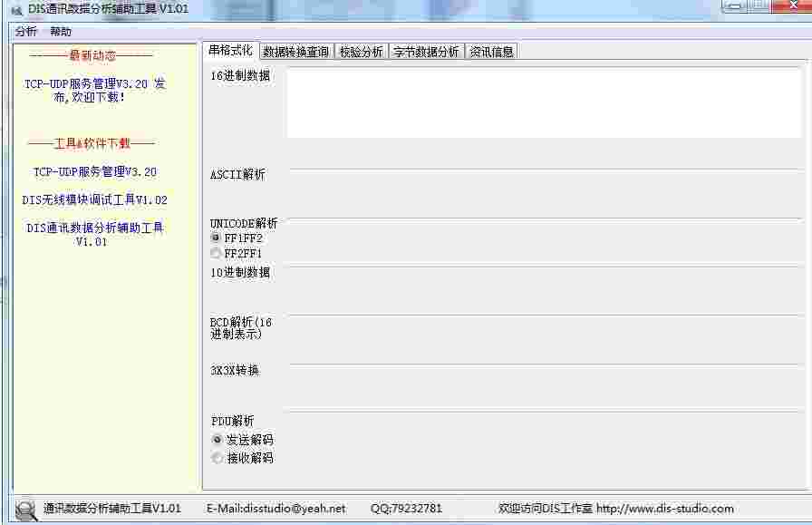Click inside the 16进制数据 input box
Image resolution: width=812 pixels, height=525 pixels.
pos(544,100)
